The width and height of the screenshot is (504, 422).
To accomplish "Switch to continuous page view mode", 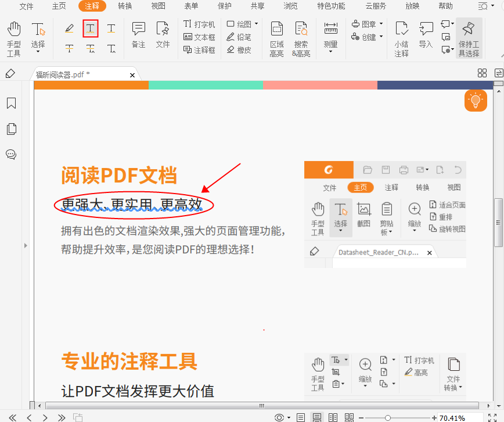I will pos(317,417).
